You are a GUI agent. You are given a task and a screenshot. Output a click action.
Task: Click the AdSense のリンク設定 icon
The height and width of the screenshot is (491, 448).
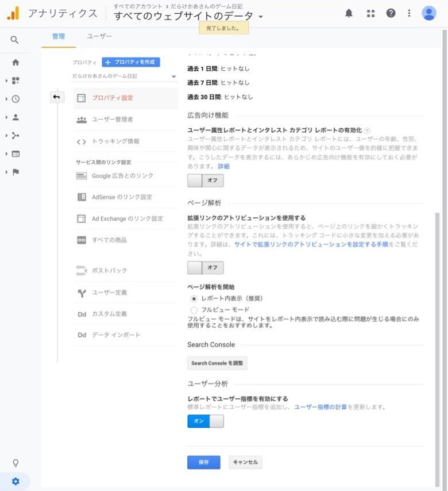point(82,197)
